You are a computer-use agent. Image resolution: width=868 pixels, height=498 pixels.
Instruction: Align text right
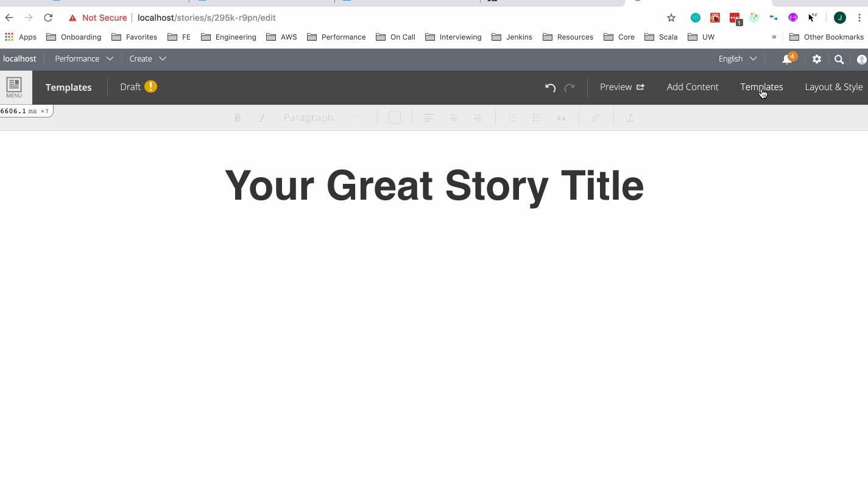click(478, 117)
